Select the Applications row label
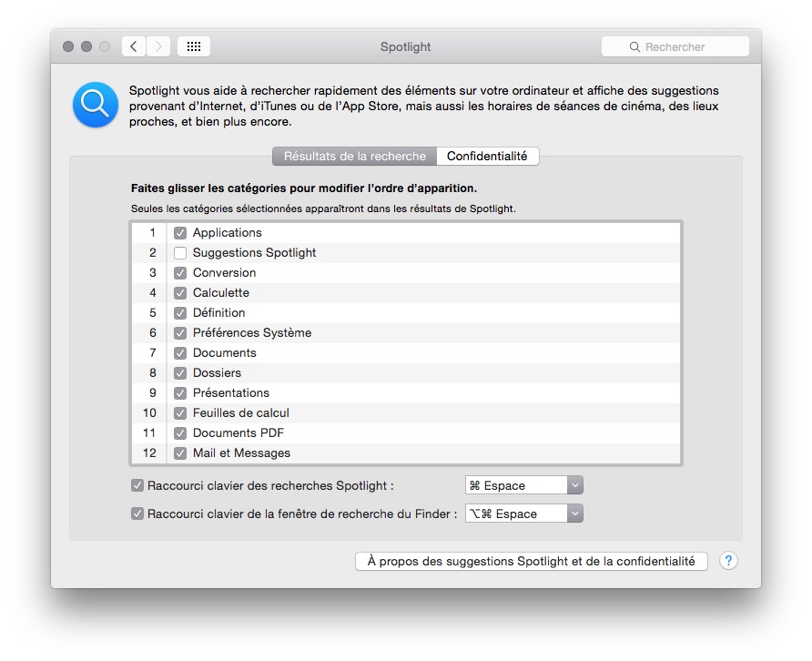The image size is (812, 661). pos(228,232)
